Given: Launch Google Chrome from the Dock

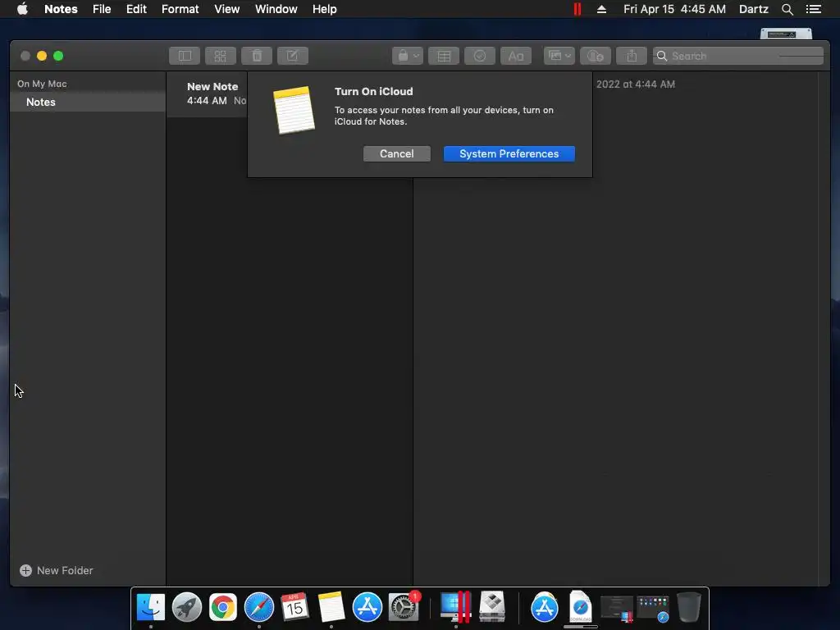Looking at the screenshot, I should [x=223, y=607].
